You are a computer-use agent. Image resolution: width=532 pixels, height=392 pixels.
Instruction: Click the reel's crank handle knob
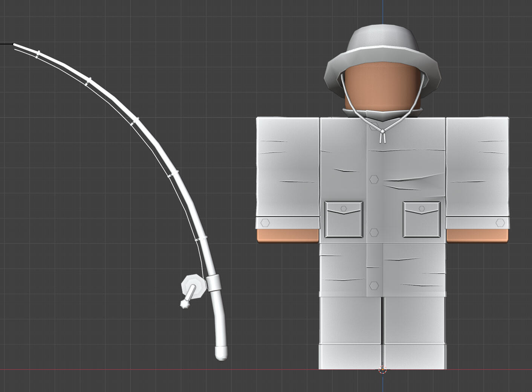pyautogui.click(x=185, y=304)
